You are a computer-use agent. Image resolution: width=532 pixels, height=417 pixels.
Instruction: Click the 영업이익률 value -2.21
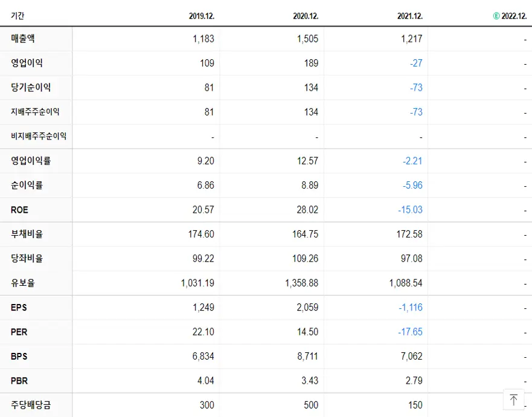pos(412,161)
